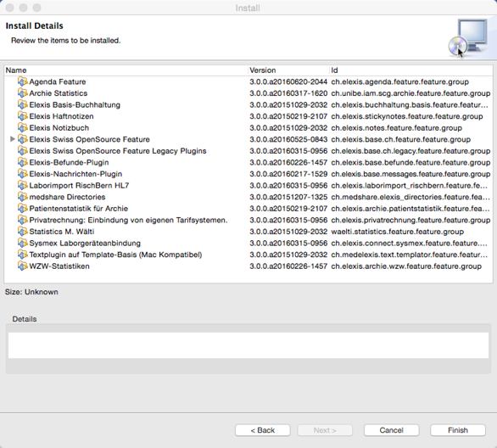Click the Statistics M. Wälti icon
Screen dimensions: 497x448
coord(23,232)
